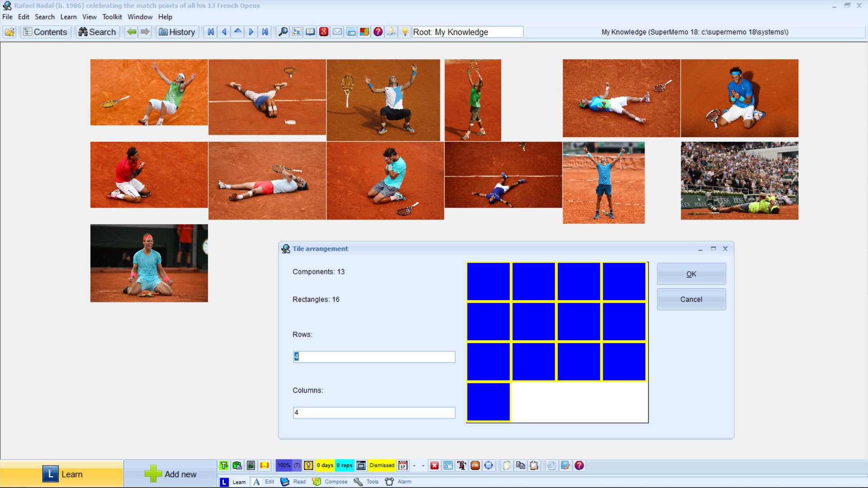Screen dimensions: 868x488
Task: Click the Dismissed status indicator
Action: pyautogui.click(x=382, y=465)
